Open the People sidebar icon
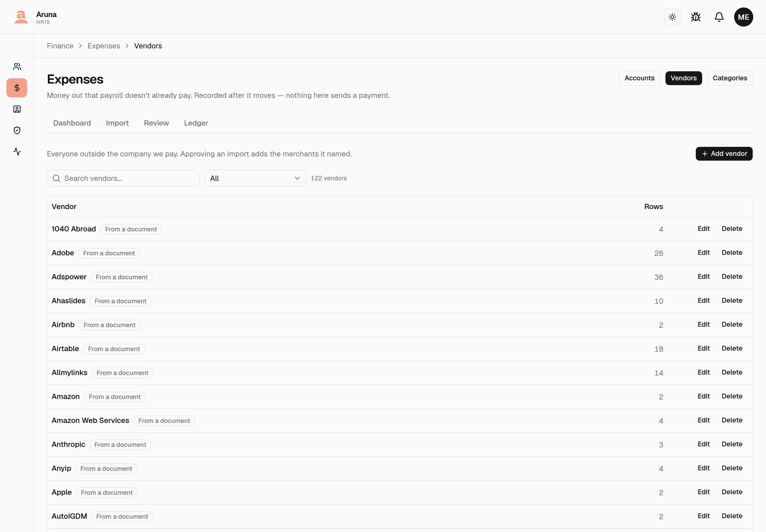 tap(17, 67)
